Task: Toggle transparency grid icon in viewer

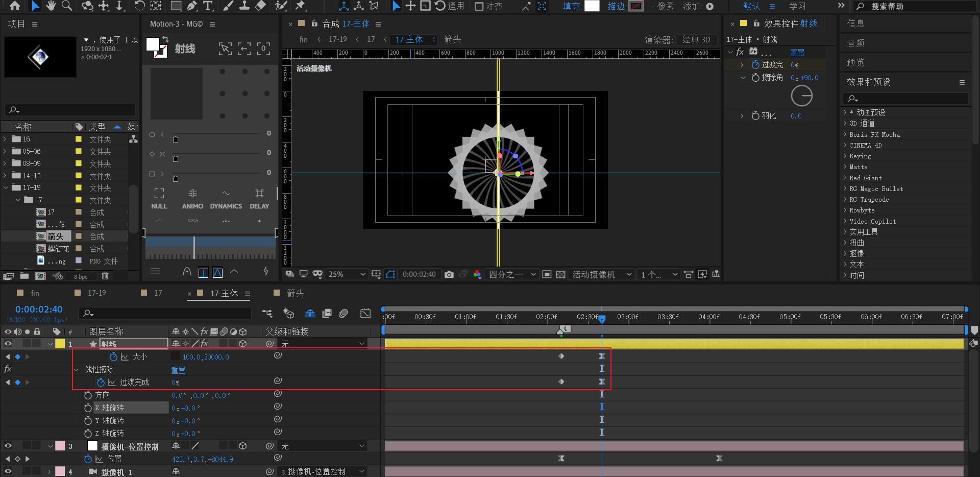Action: click(x=560, y=274)
